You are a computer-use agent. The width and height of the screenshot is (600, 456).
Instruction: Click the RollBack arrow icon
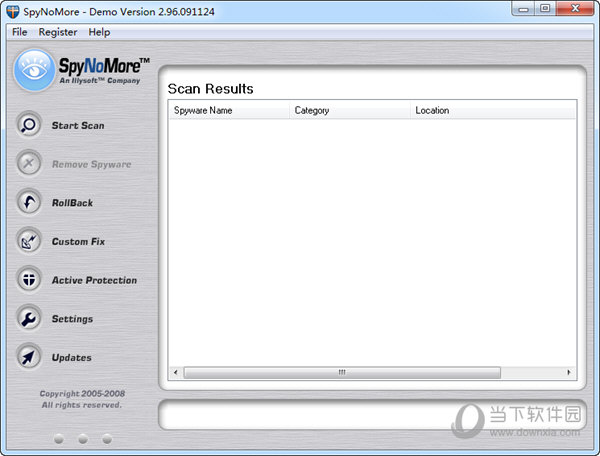click(x=29, y=202)
